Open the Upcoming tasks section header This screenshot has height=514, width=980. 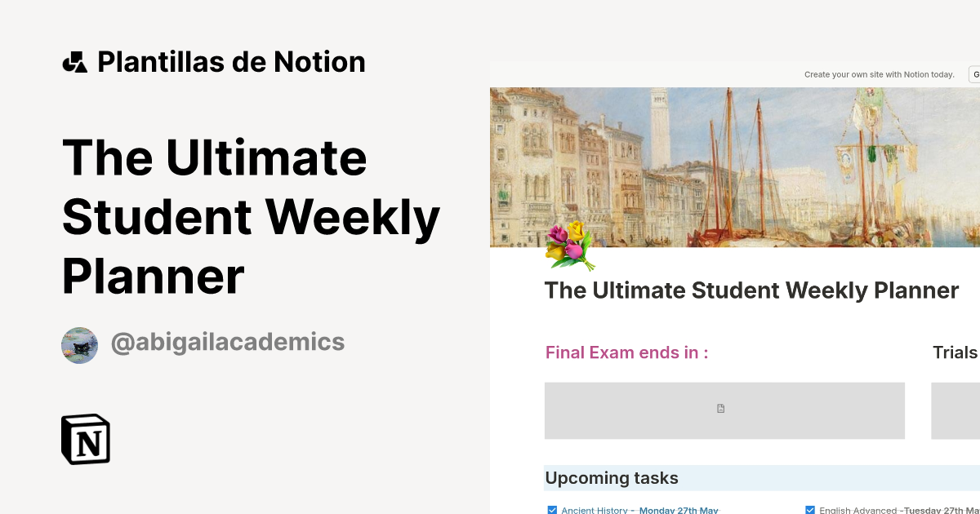coord(611,478)
